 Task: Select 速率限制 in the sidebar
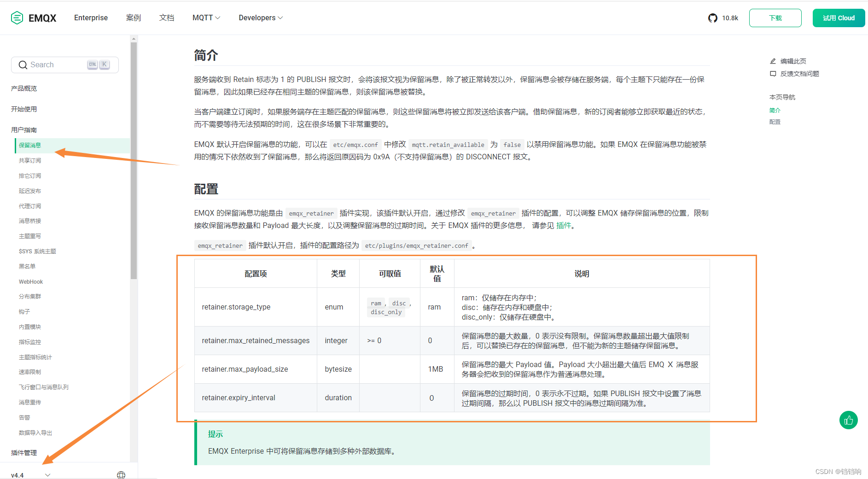[x=30, y=372]
